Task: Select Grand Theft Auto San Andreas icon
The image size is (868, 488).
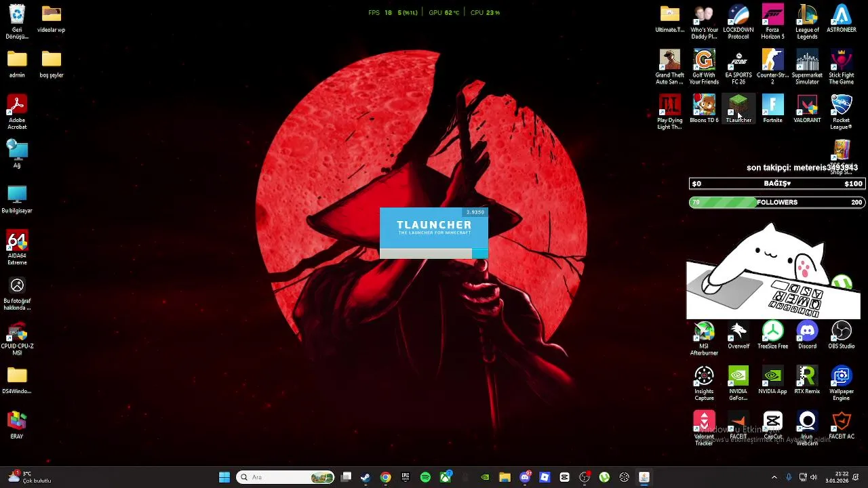Action: (x=670, y=67)
